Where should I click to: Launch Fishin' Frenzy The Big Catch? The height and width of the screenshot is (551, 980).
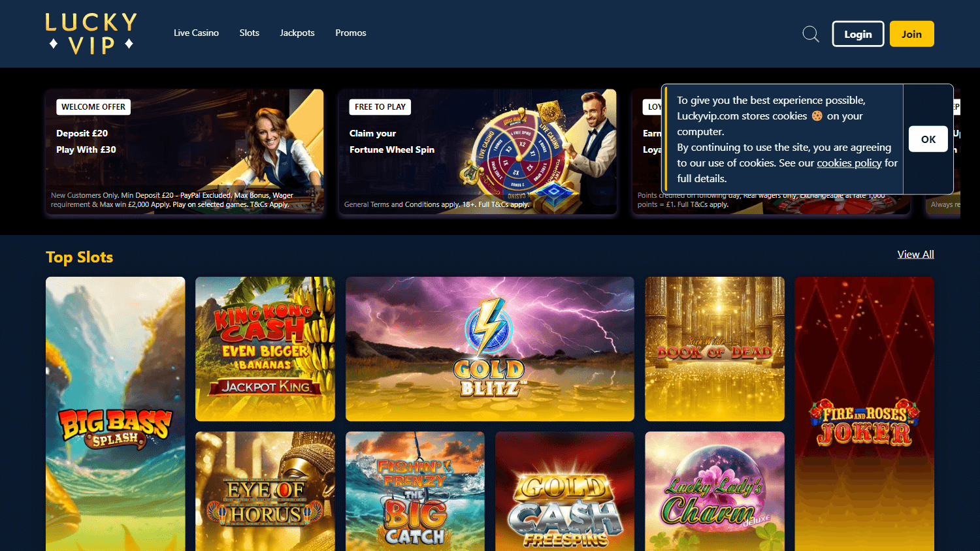tap(415, 491)
